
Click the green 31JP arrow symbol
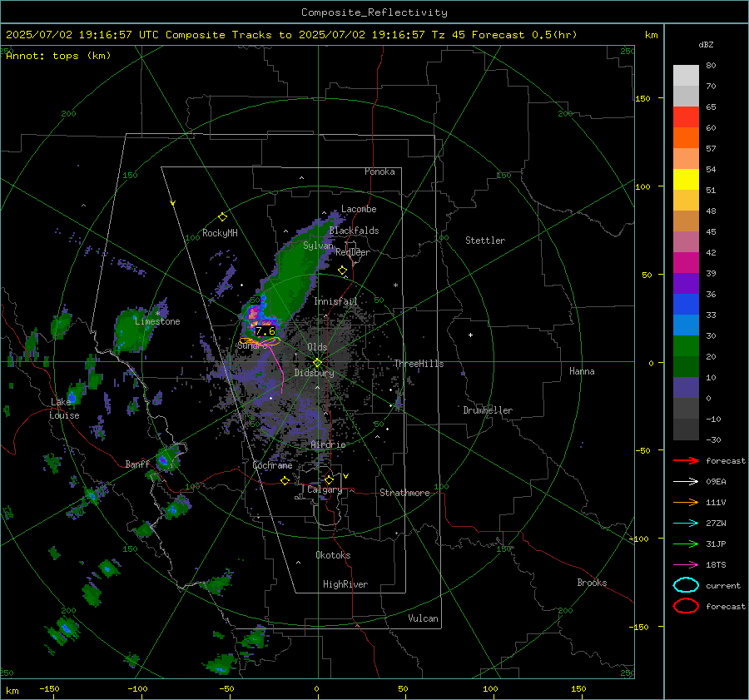coord(686,544)
